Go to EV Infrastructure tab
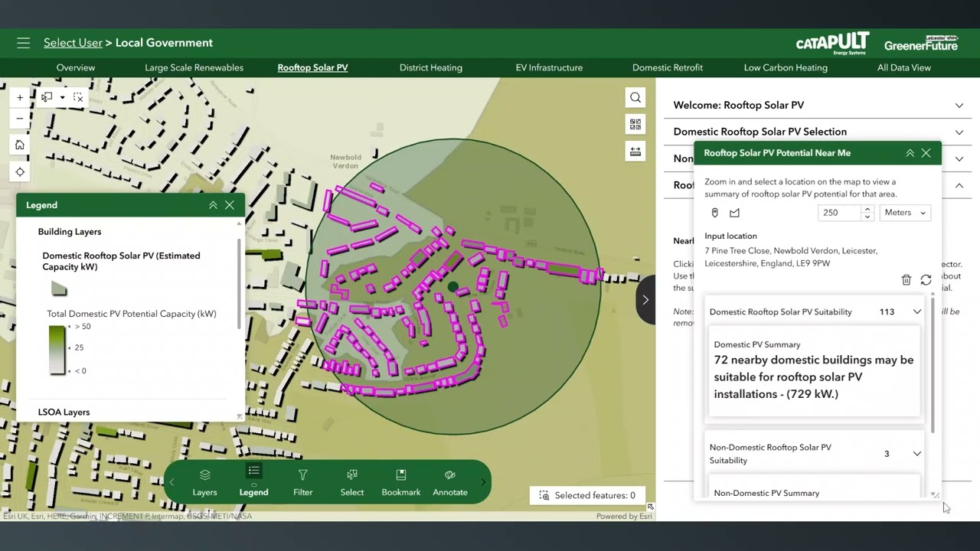The width and height of the screenshot is (980, 551). [x=549, y=67]
